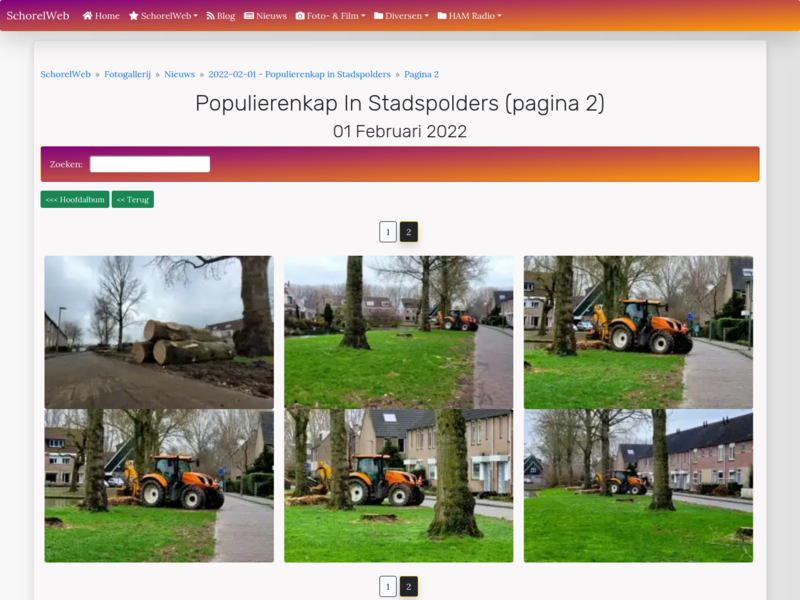Open photo of tree trunk with distant tractor

(x=398, y=332)
